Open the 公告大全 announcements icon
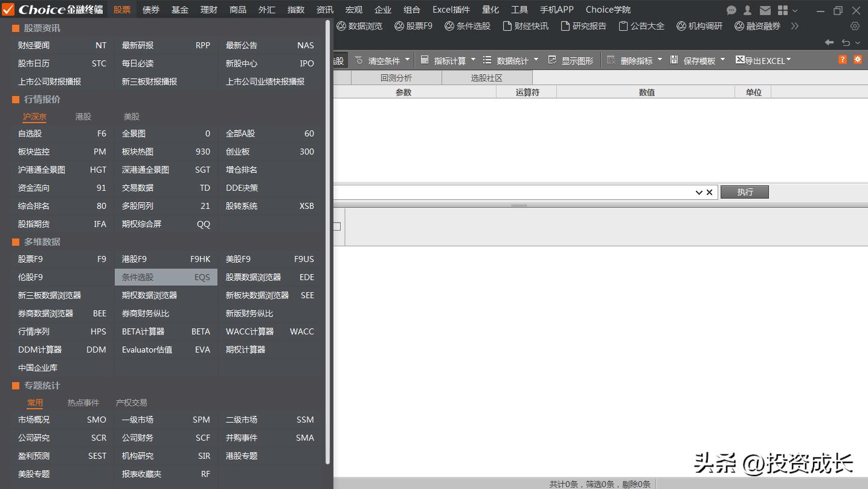The height and width of the screenshot is (489, 868). (x=642, y=26)
